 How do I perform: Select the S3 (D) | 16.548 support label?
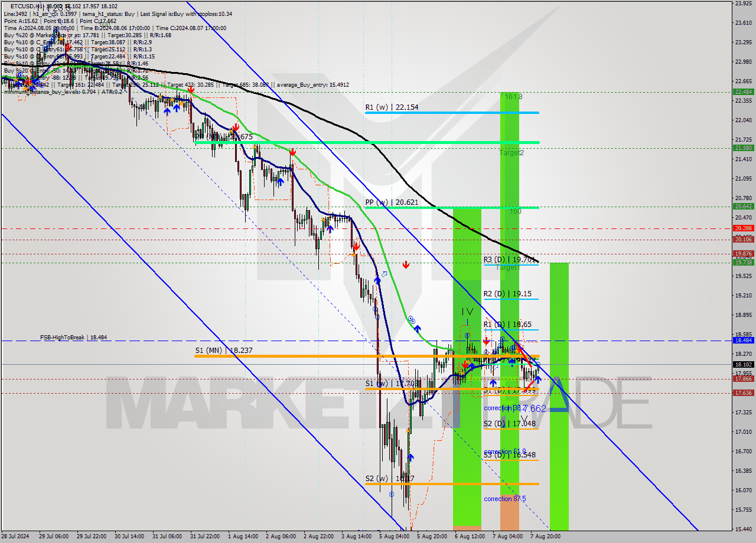click(510, 455)
